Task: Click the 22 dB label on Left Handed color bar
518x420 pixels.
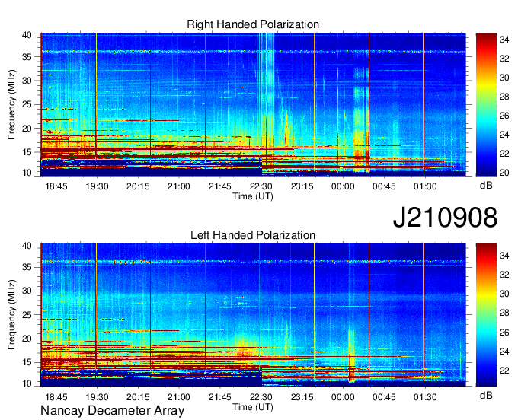Action: click(x=504, y=371)
